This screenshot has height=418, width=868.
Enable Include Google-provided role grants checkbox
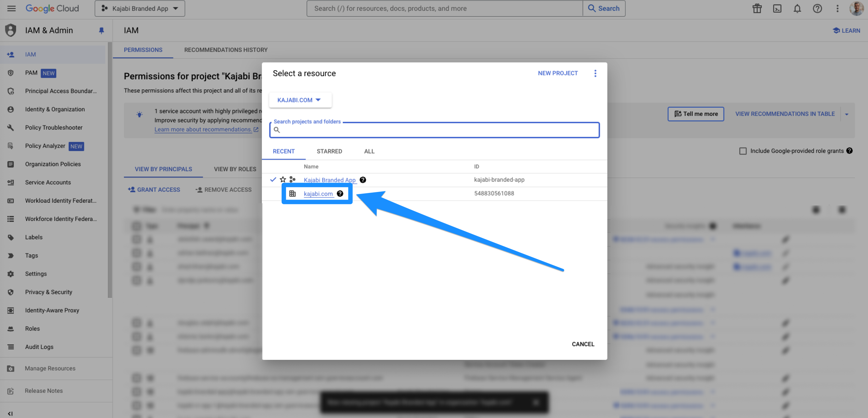(x=743, y=151)
